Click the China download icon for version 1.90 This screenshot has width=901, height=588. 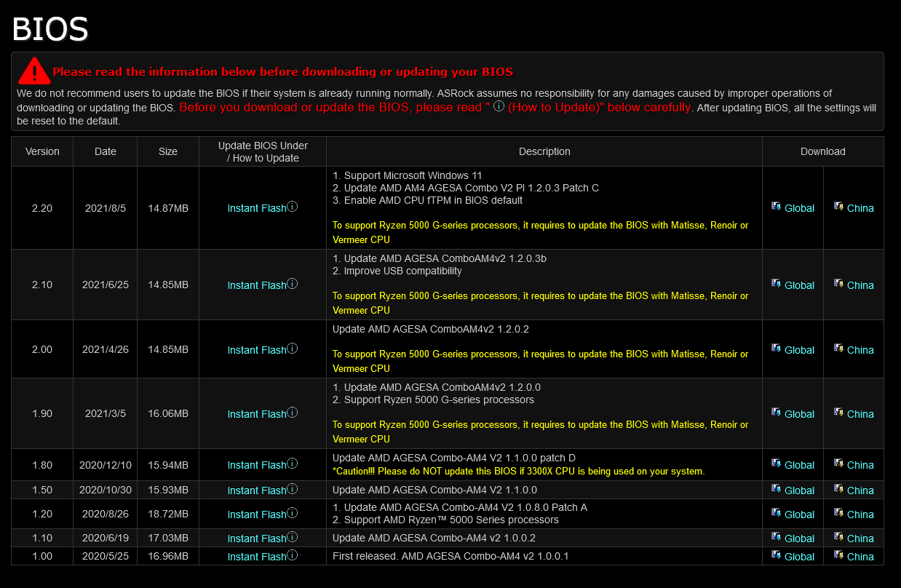coord(839,413)
